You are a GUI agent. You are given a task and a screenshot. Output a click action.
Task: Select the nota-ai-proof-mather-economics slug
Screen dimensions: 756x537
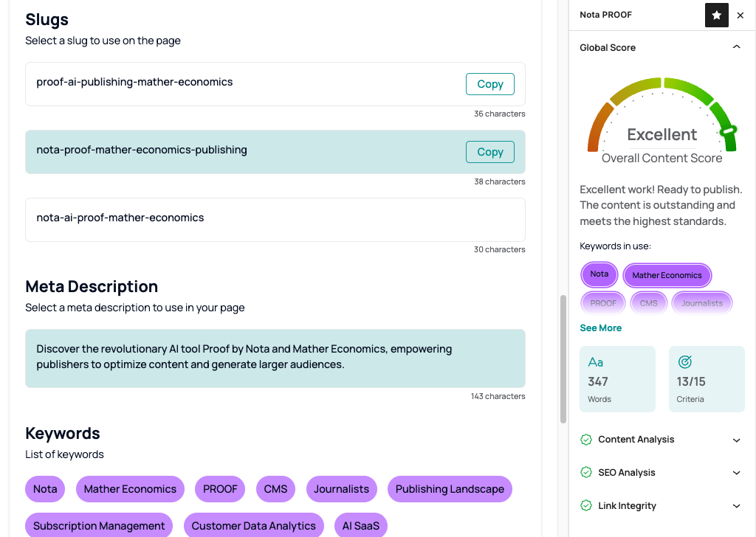pos(275,220)
